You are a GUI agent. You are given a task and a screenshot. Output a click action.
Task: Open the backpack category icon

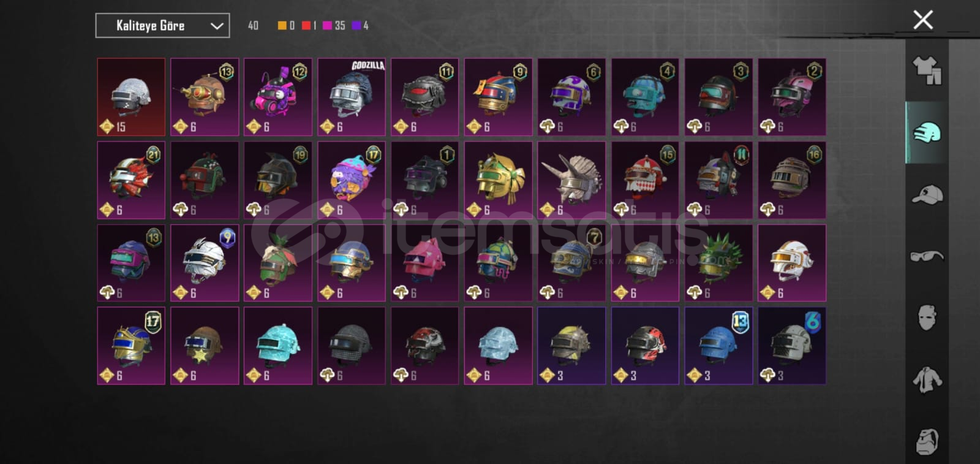coord(927,441)
